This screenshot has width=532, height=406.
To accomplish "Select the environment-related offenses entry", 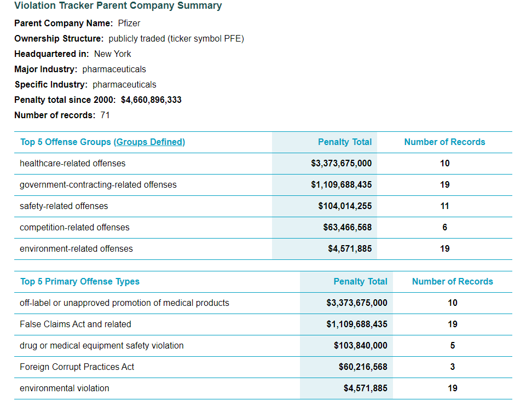I will click(x=76, y=249).
